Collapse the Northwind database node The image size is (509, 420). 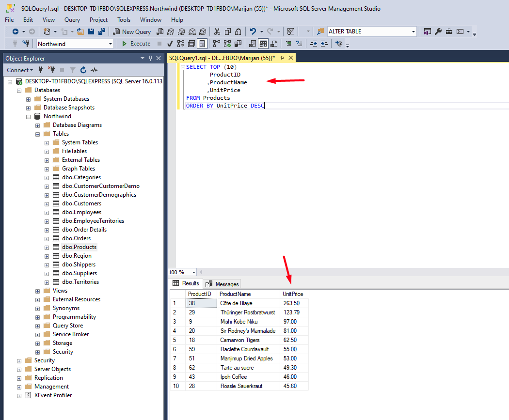click(x=28, y=117)
